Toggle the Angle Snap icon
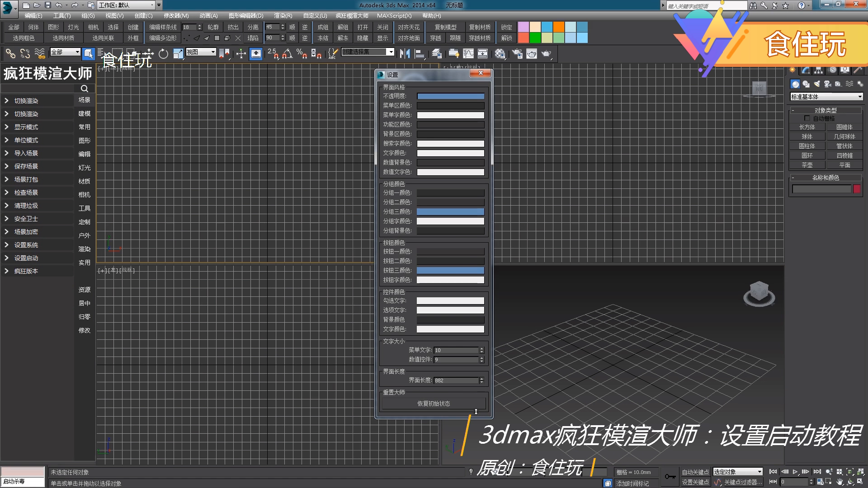Screen dimensions: 868x488 [287, 54]
